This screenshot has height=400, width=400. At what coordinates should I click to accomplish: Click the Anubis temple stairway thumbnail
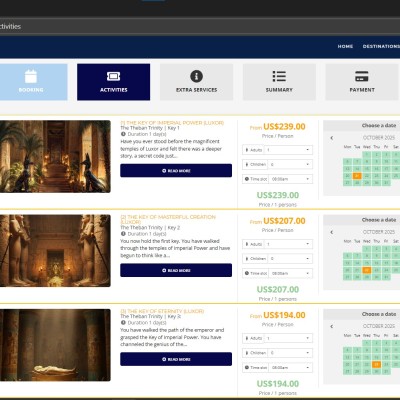click(x=55, y=156)
